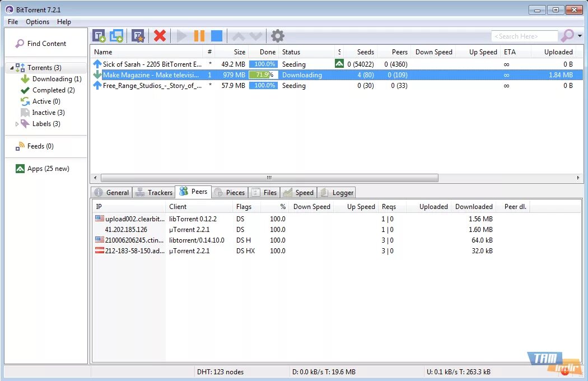Click the orange Pause torrent button

[x=199, y=36]
